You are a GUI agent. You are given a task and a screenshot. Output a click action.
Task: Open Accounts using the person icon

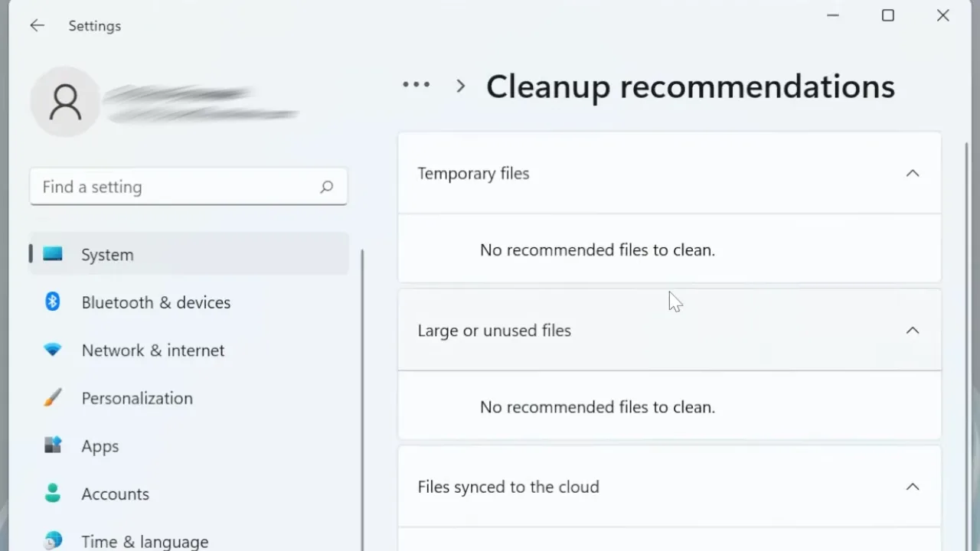(x=52, y=494)
